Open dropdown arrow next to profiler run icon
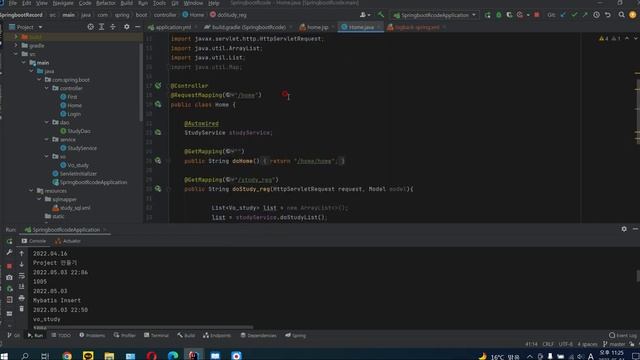The height and width of the screenshot is (360, 640). (528, 15)
